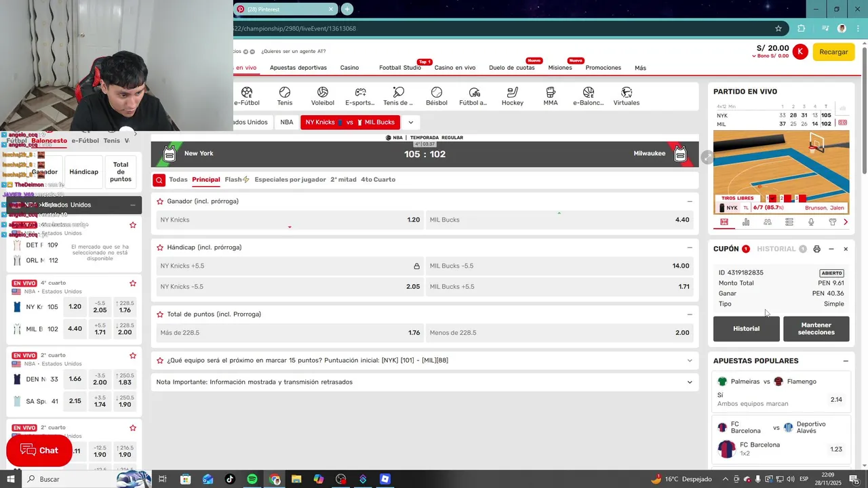Collapse the Total de puntos section
The width and height of the screenshot is (868, 488).
(690, 314)
